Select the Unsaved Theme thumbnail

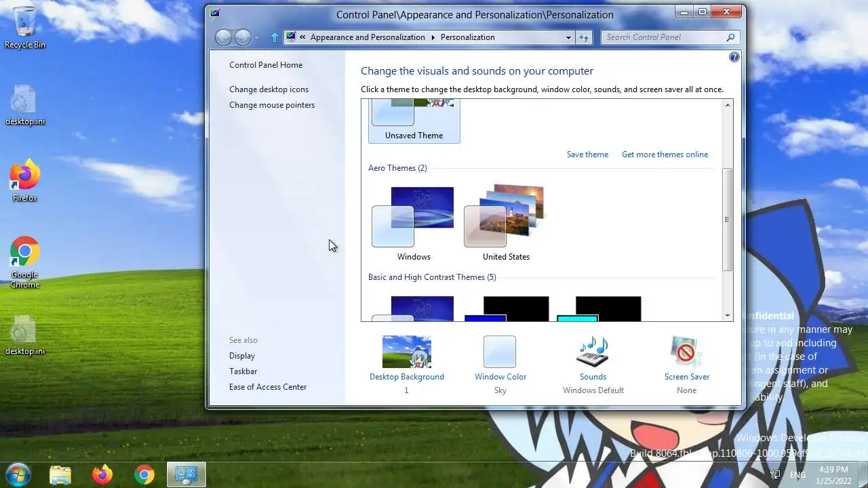coord(414,121)
